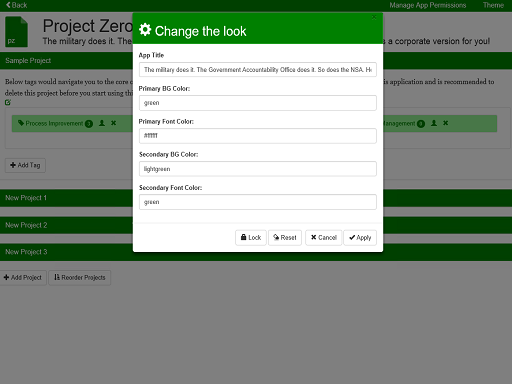Remove the Process Improvement tag

tap(113, 123)
